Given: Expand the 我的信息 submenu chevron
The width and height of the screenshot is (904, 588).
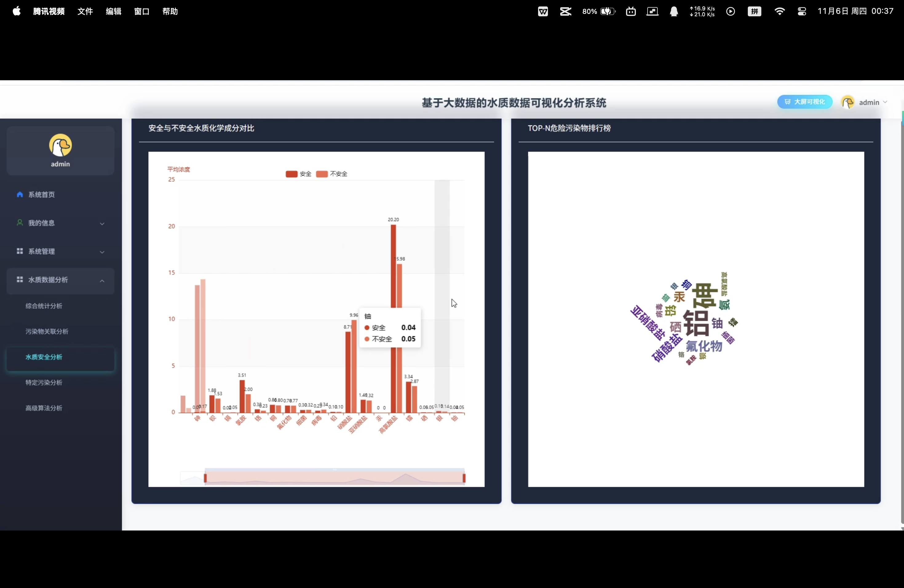Looking at the screenshot, I should [102, 224].
